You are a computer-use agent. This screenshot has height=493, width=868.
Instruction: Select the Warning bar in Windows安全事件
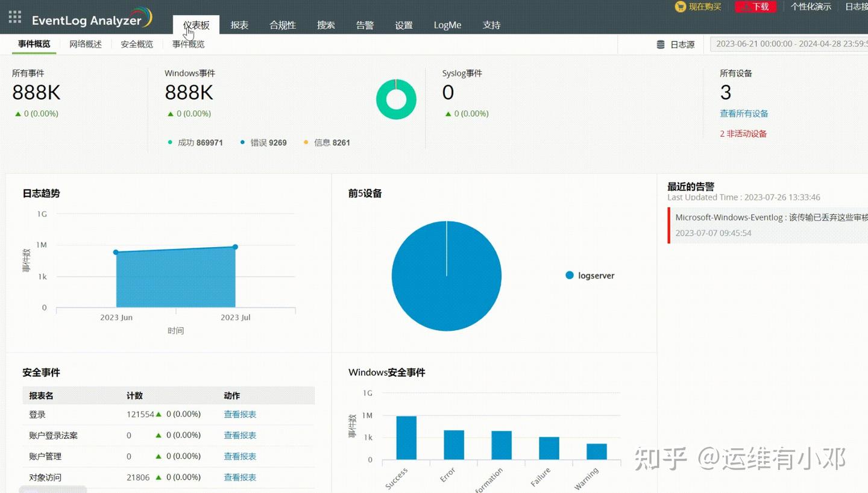pos(597,451)
